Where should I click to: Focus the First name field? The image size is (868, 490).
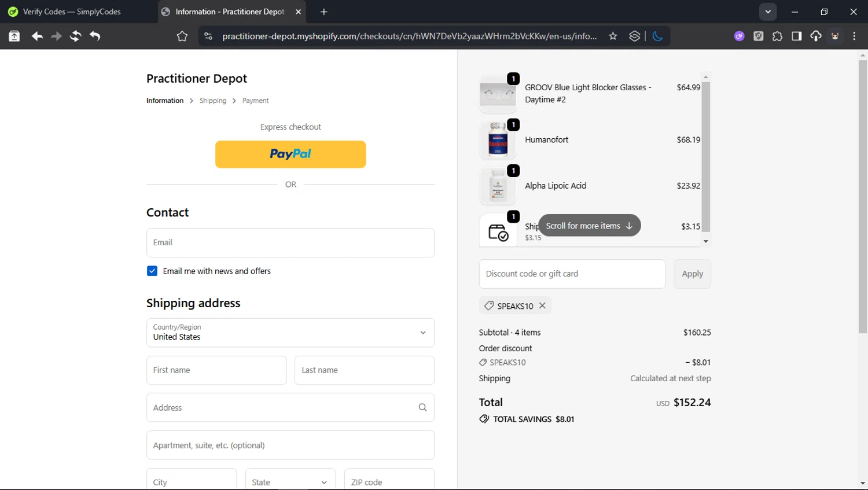coord(216,370)
